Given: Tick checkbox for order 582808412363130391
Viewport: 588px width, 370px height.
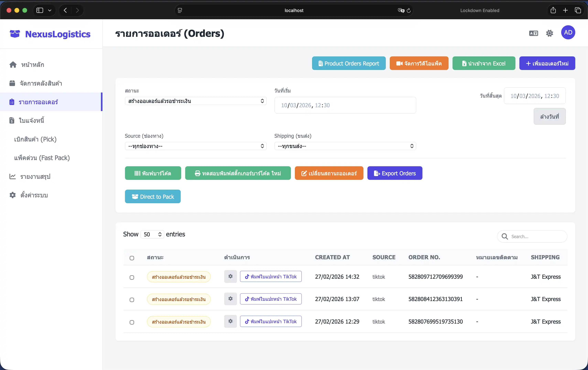Looking at the screenshot, I should point(132,300).
